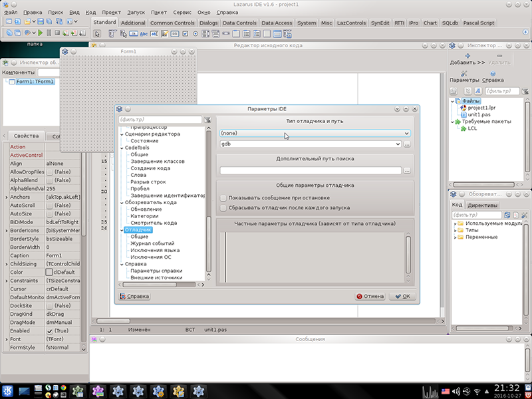Click the View Forms list icon
532x399 pixels.
(x=17, y=33)
